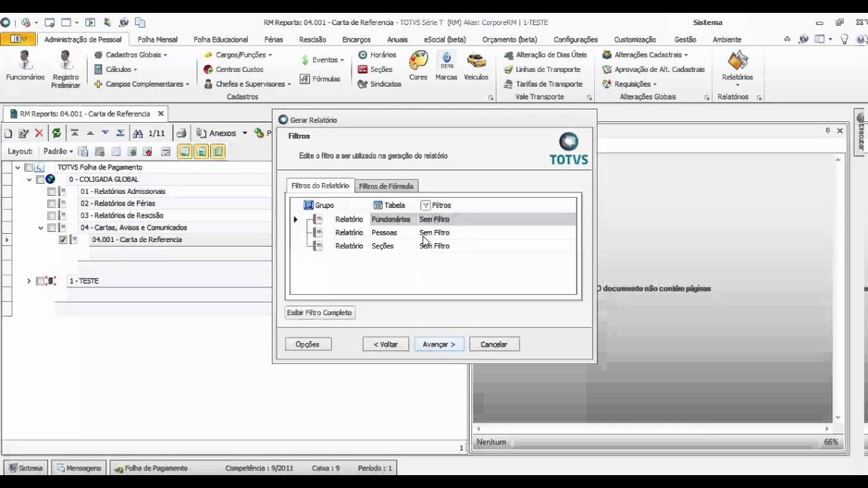The width and height of the screenshot is (868, 488).
Task: Open the Rescisão ribbon tab
Action: (313, 39)
